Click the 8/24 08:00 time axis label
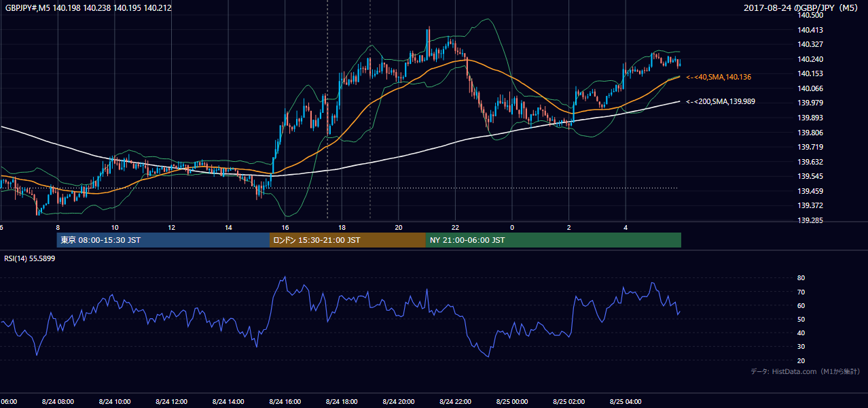Image resolution: width=868 pixels, height=408 pixels. 57,402
